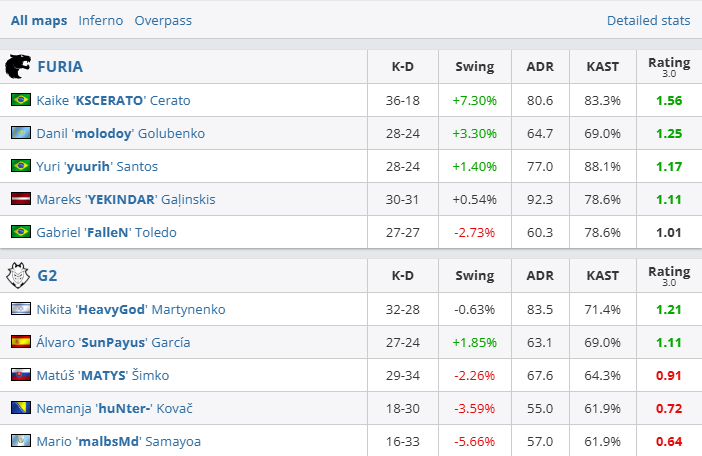Click the Latvia flag beside YEKINDAR
This screenshot has width=702, height=456.
pos(20,199)
